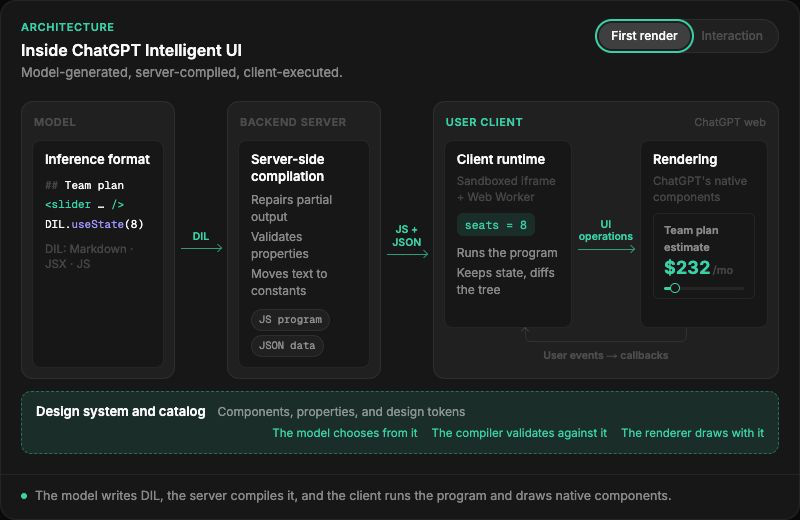Click the Client runtime card title
800x520 pixels.
501,159
